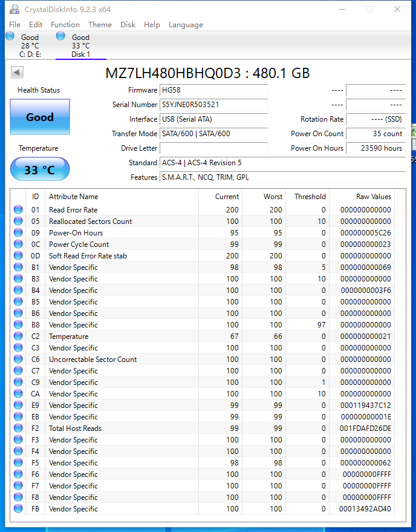The image size is (416, 532).
Task: Select raw value 001FDAFD26DE
Action: pos(365,429)
